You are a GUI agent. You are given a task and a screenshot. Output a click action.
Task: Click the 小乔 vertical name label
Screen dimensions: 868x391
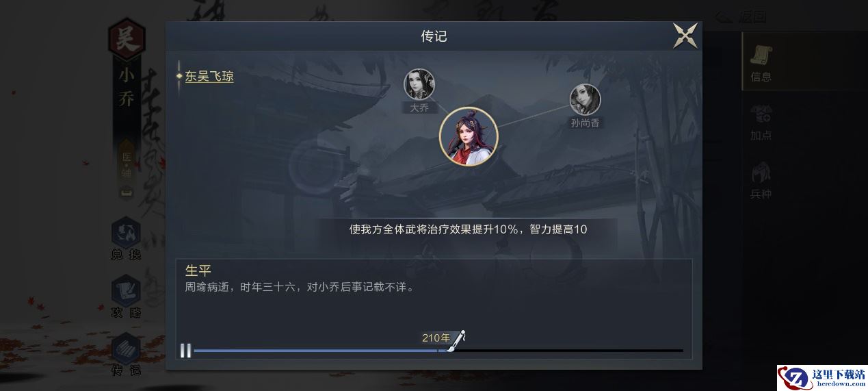pos(127,88)
